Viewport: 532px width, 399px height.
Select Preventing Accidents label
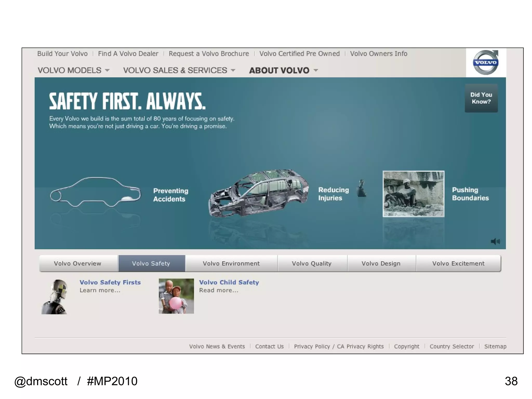[171, 195]
